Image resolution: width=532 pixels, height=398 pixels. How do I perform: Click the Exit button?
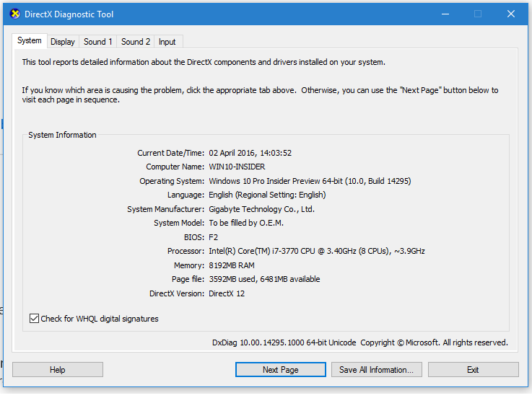click(x=474, y=370)
